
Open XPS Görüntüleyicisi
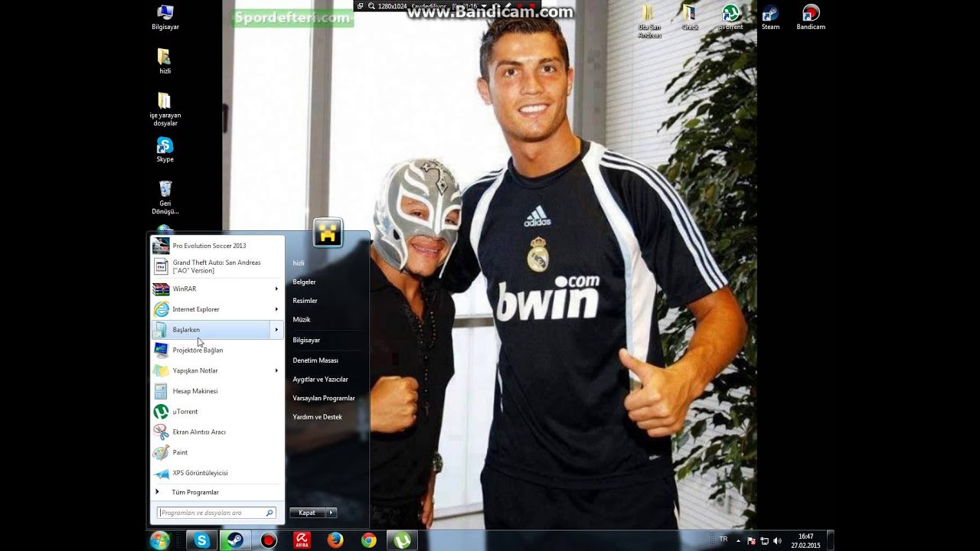coord(217,473)
